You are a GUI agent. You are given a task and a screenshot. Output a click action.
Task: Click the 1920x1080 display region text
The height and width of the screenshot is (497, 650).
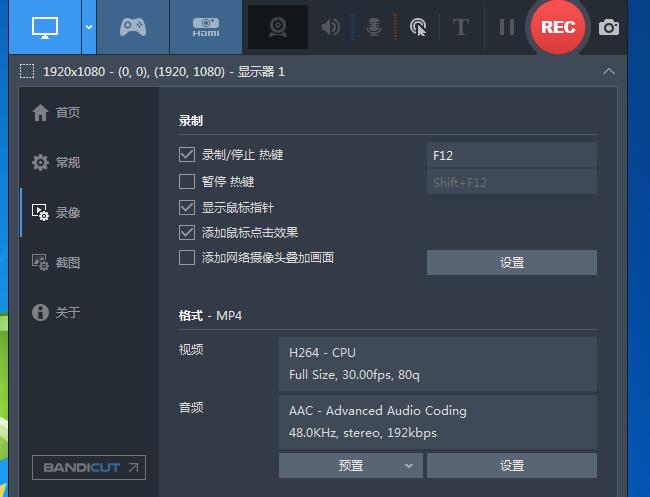click(x=164, y=72)
